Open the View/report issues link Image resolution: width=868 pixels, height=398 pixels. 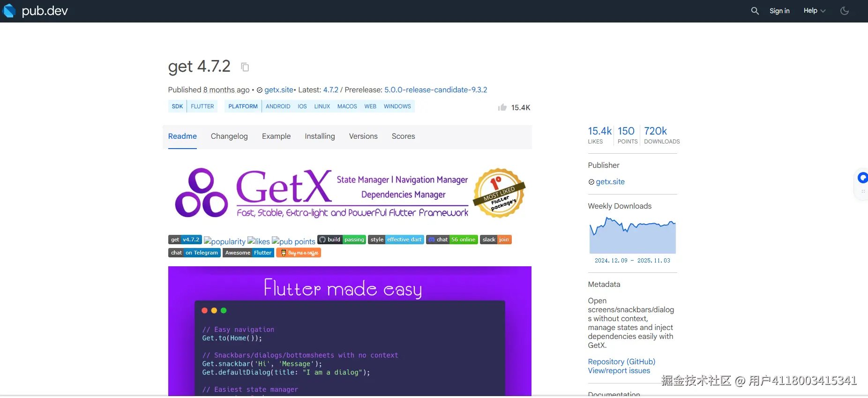coord(619,371)
